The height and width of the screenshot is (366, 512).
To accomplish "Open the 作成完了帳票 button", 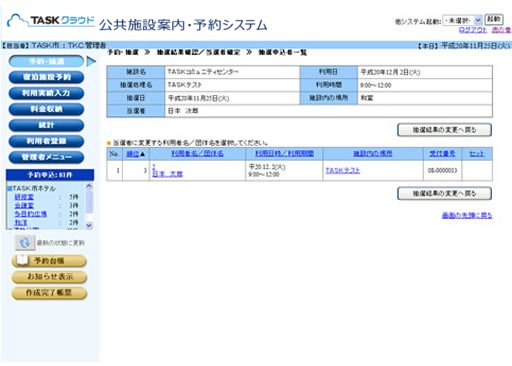I will [x=49, y=293].
